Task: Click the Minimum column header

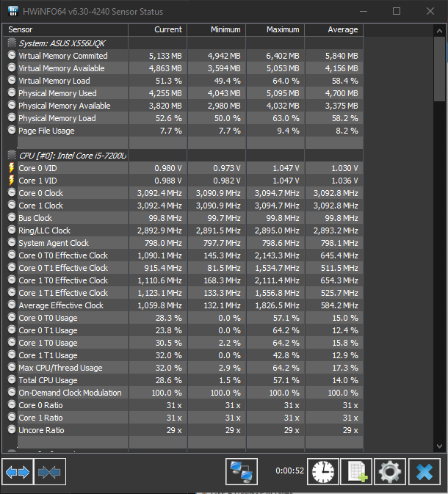Action: [x=216, y=29]
